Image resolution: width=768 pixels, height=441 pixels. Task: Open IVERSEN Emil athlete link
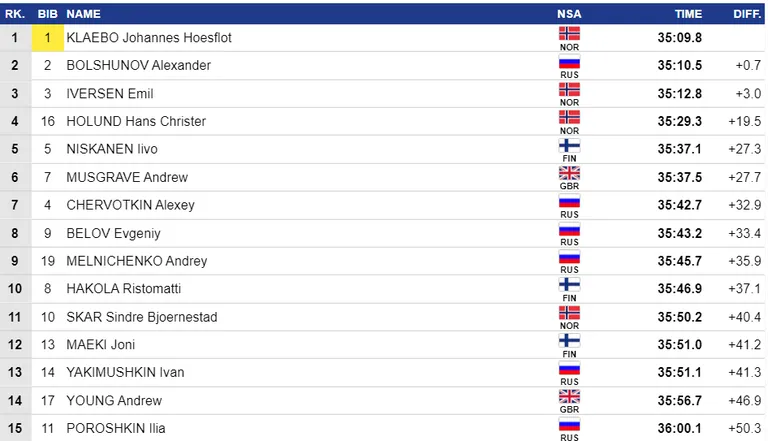point(110,94)
